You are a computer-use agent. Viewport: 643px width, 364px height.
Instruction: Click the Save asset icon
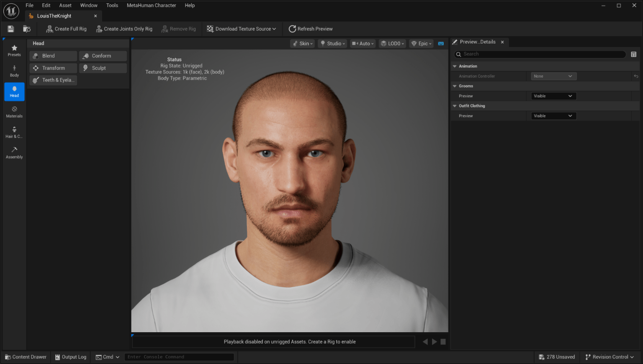[x=11, y=29]
